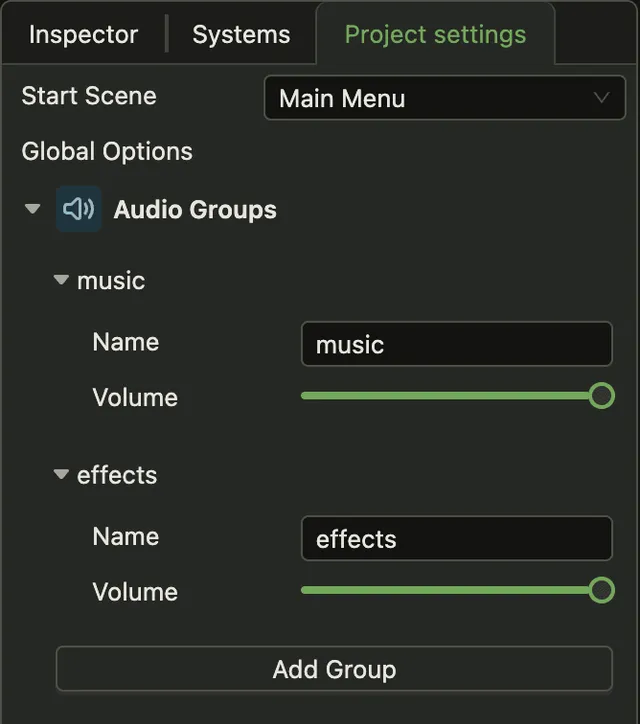Collapse the music group
The width and height of the screenshot is (640, 724).
pyautogui.click(x=61, y=280)
